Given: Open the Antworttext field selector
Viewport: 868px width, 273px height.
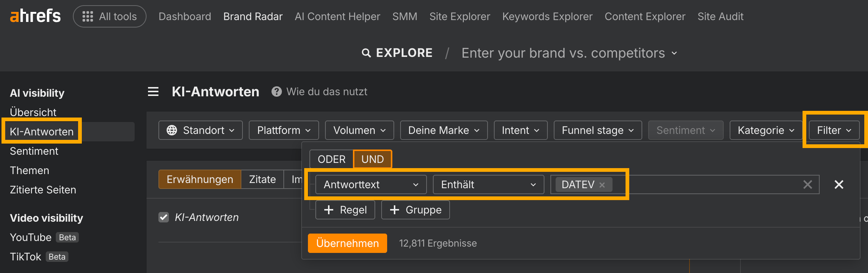Looking at the screenshot, I should tap(371, 184).
